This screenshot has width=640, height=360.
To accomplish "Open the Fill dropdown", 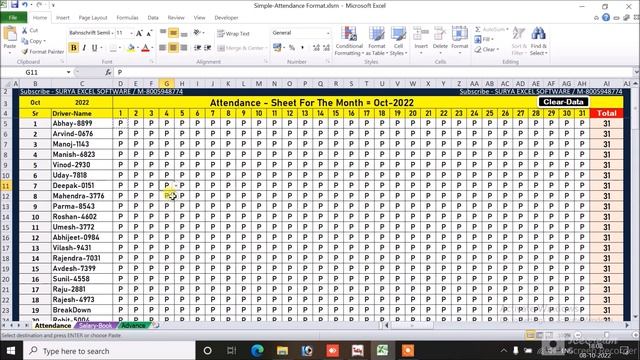I will click(493, 39).
